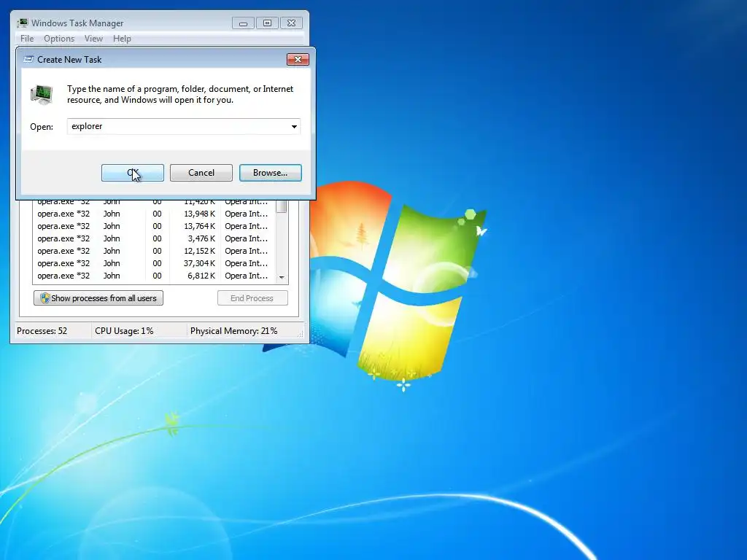The width and height of the screenshot is (747, 560).
Task: Select opera.exe row with 12,152 K memory
Action: point(155,251)
